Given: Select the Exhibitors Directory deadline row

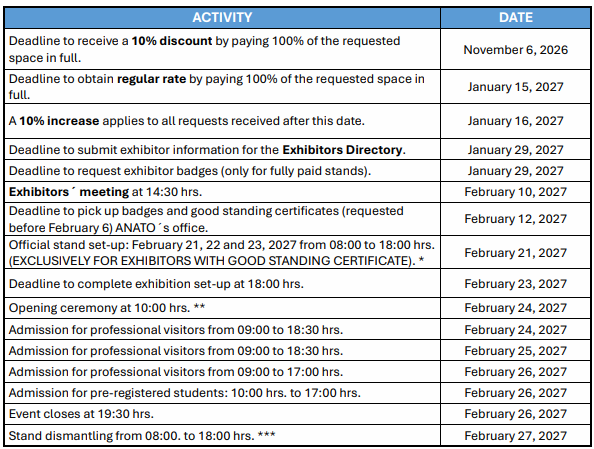Looking at the screenshot, I should coord(297,150).
